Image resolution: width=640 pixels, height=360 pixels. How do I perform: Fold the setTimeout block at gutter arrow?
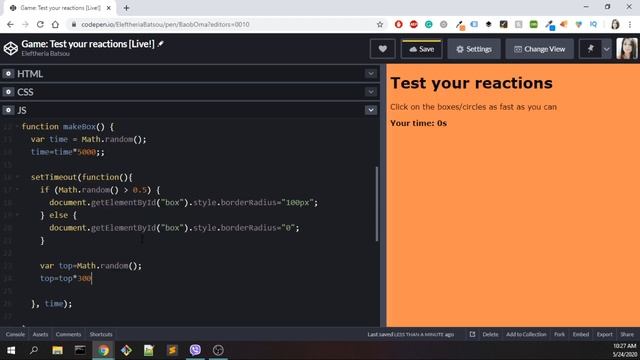tap(17, 177)
